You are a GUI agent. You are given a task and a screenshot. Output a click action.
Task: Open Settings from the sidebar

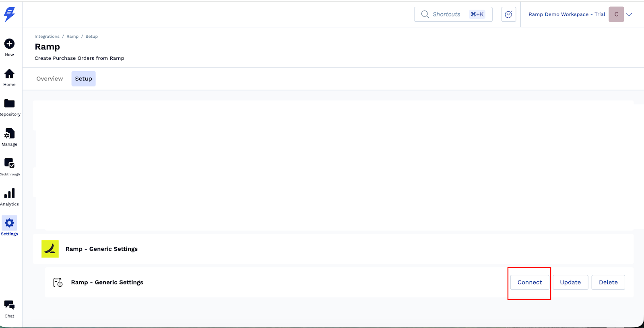pyautogui.click(x=9, y=226)
